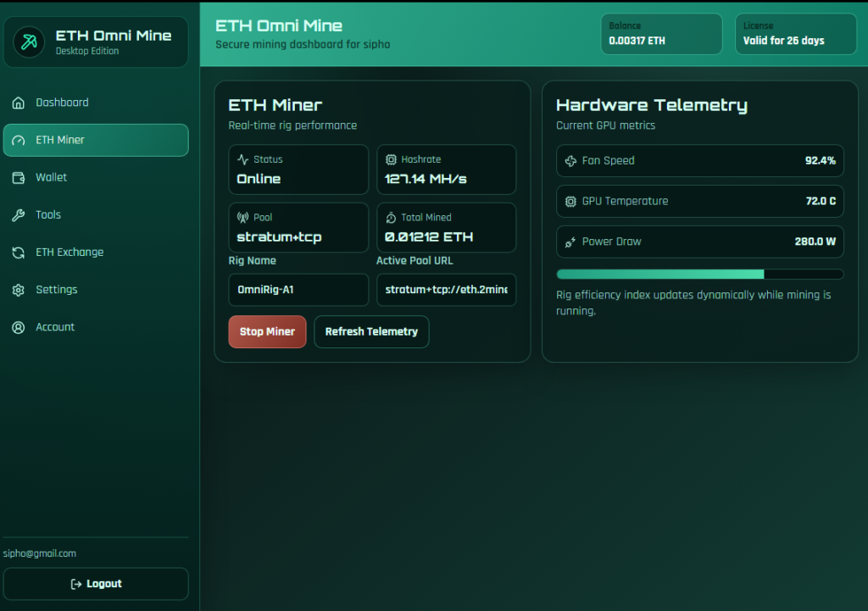
Task: Open the ETH Miner menu item
Action: coord(96,140)
